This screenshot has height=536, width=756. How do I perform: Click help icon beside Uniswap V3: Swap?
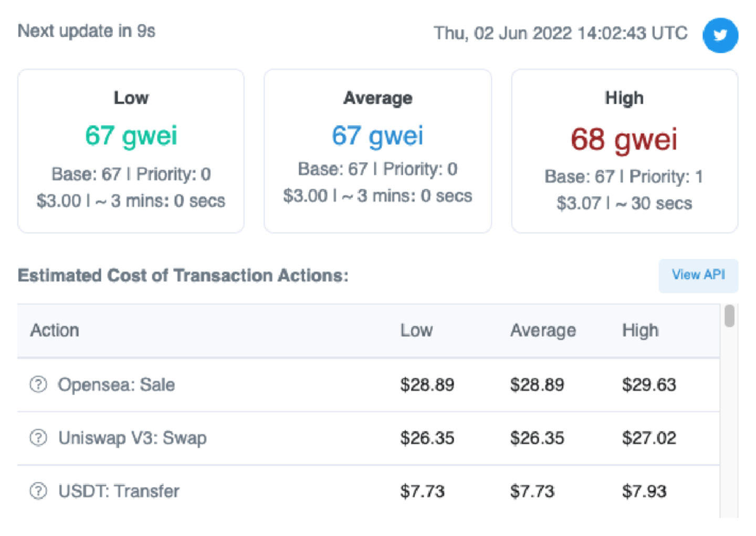[38, 437]
